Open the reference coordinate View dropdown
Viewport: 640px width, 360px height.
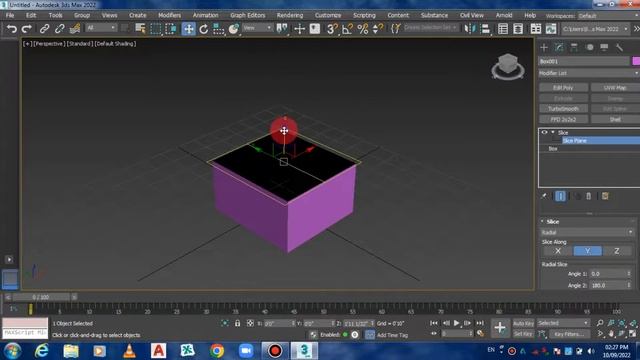click(x=257, y=28)
